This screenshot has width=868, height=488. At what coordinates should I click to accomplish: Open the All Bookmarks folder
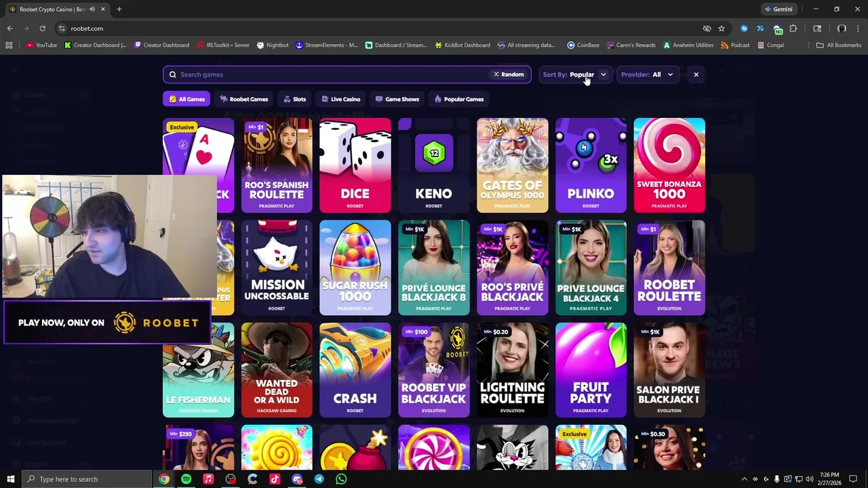click(x=839, y=45)
